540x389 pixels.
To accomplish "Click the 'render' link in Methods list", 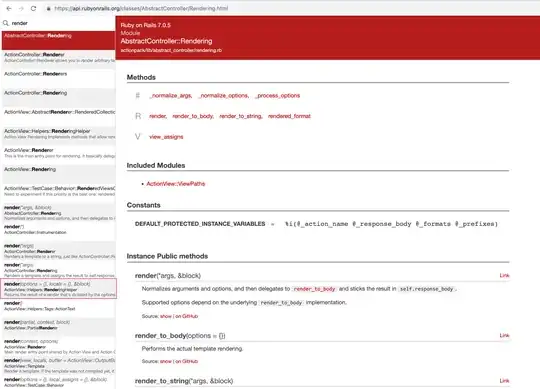I will pyautogui.click(x=158, y=116).
